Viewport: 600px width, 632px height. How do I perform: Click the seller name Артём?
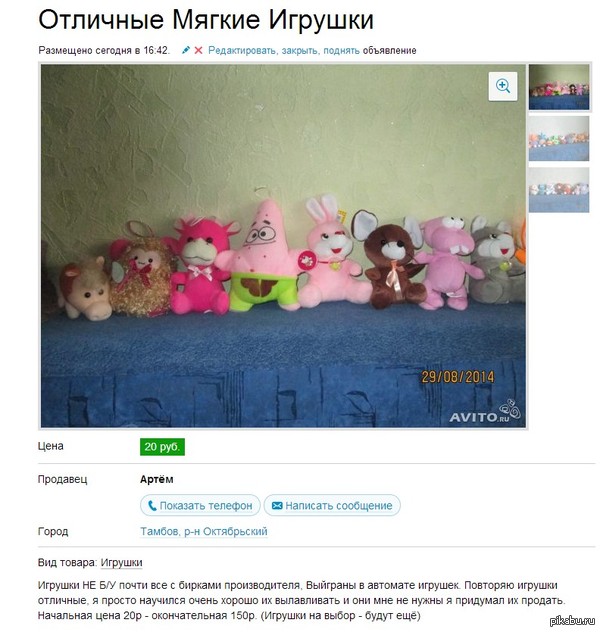[157, 480]
